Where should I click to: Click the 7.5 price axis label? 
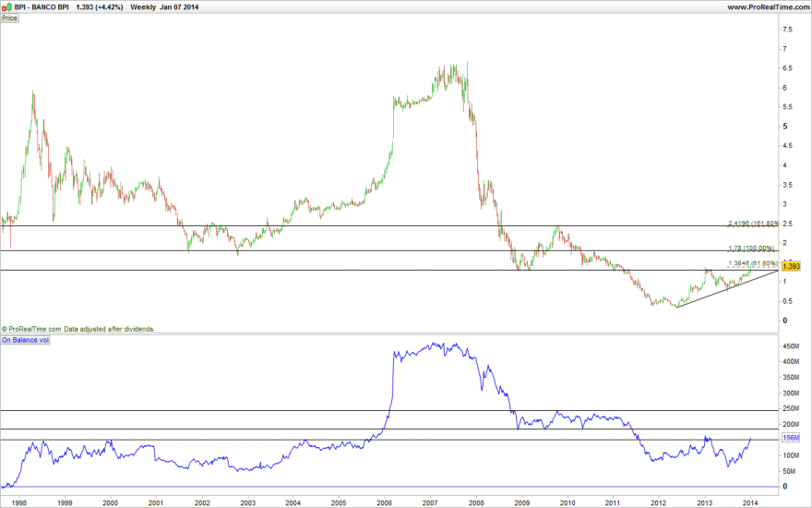tap(787, 30)
